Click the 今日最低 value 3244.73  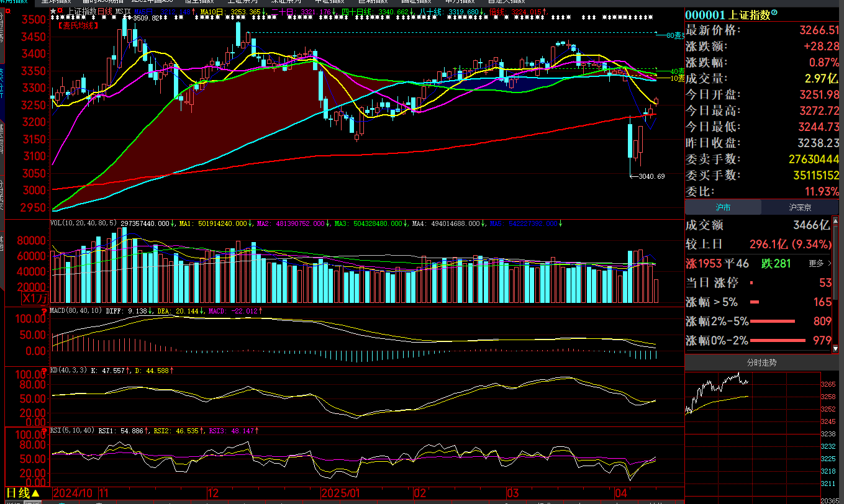click(x=819, y=127)
